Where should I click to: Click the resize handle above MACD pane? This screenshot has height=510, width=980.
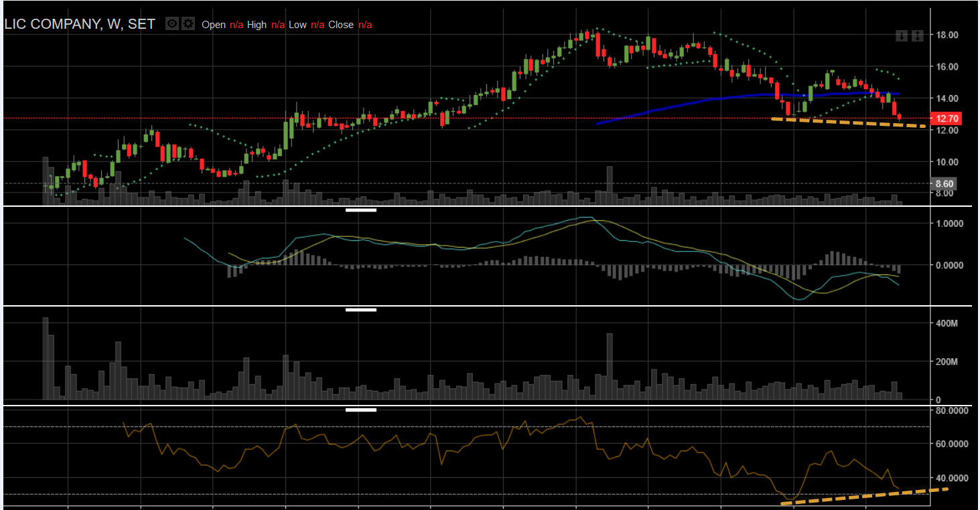point(361,209)
